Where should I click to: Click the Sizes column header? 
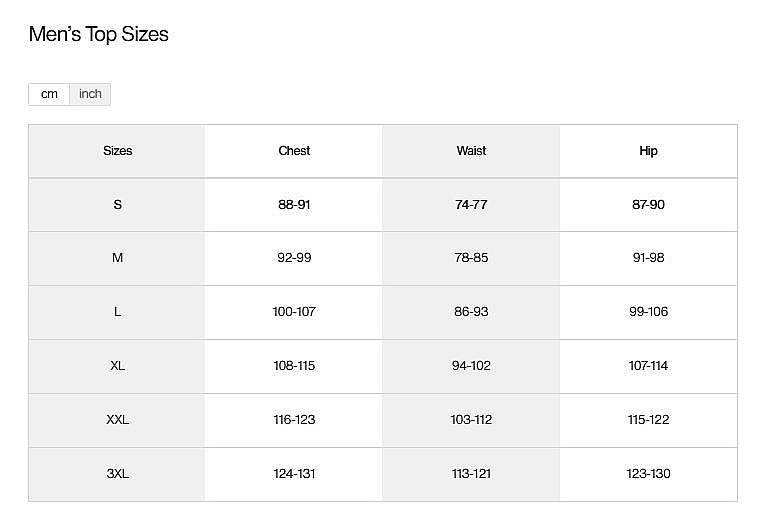point(117,151)
